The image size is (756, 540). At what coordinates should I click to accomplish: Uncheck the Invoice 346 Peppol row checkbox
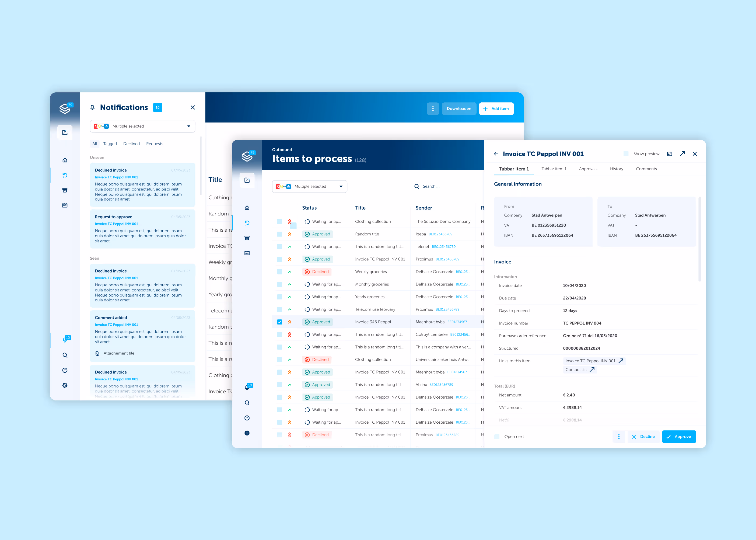click(279, 322)
